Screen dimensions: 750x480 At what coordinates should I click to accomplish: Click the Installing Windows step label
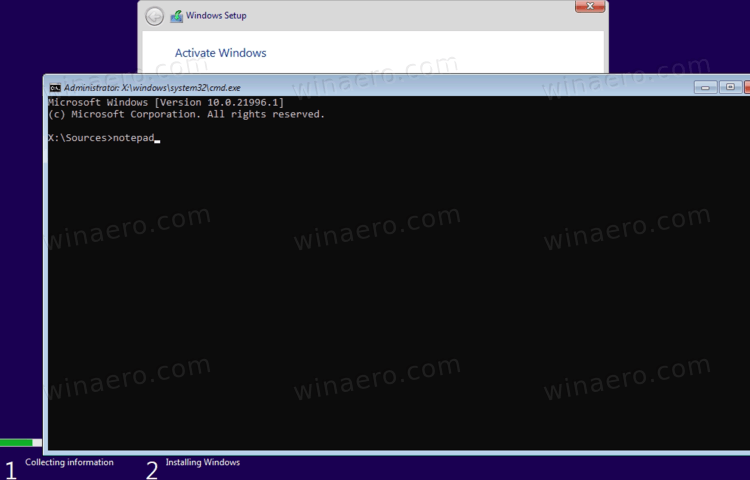coord(203,462)
